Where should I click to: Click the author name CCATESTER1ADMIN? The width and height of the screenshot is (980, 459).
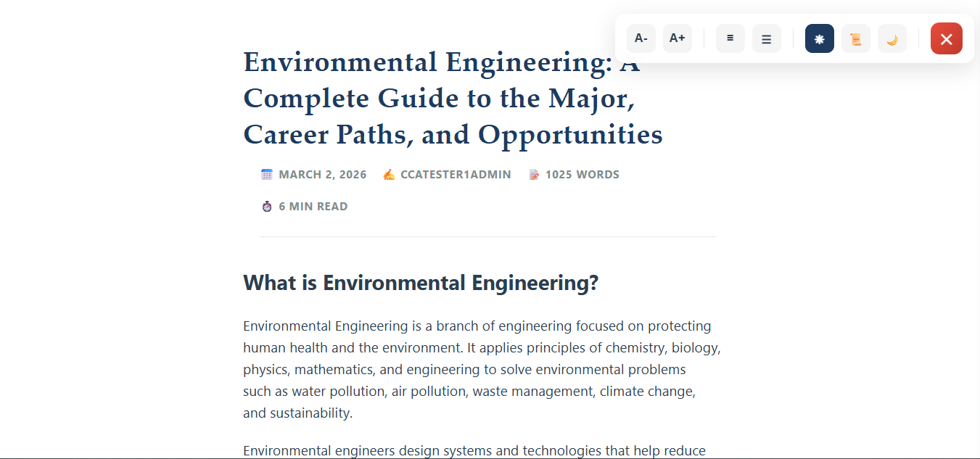[456, 175]
